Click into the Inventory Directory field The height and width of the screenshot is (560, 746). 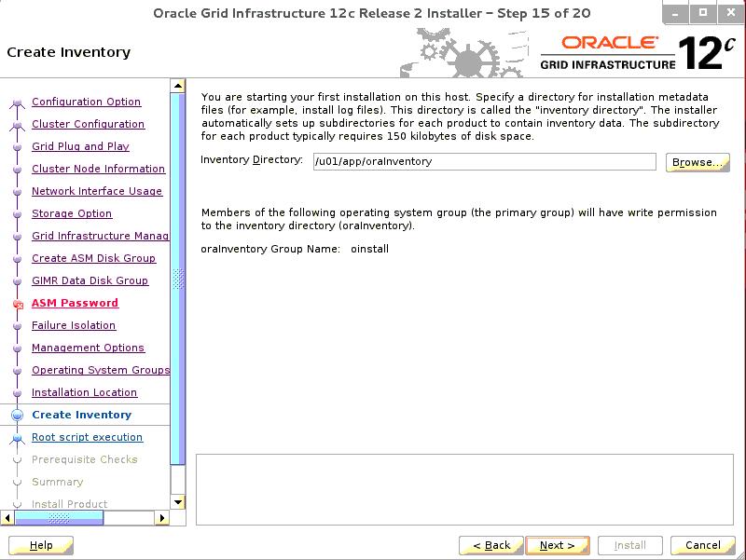coord(484,161)
